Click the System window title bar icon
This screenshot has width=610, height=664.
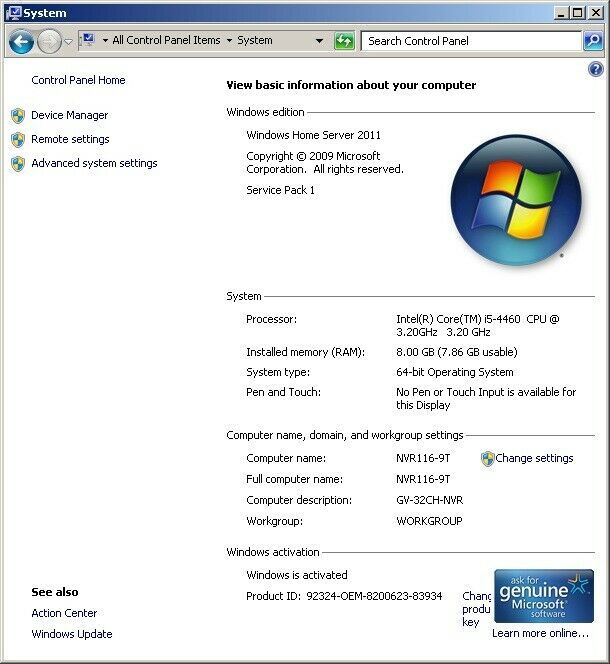[14, 13]
